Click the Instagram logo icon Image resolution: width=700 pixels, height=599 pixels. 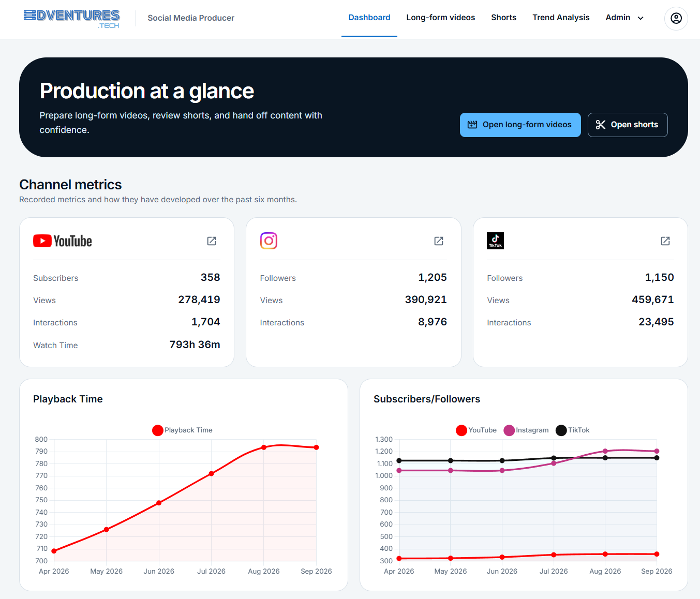pyautogui.click(x=269, y=241)
